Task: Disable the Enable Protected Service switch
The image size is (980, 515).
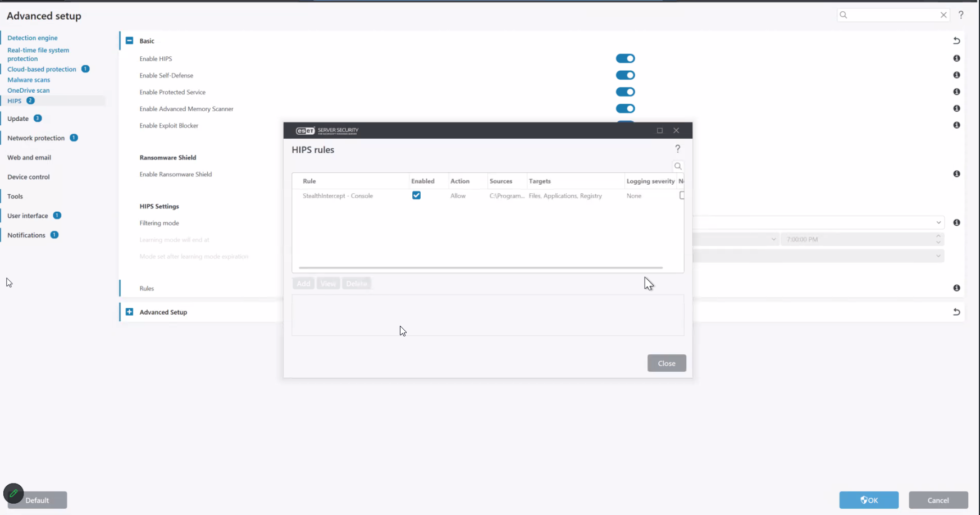Action: point(625,92)
